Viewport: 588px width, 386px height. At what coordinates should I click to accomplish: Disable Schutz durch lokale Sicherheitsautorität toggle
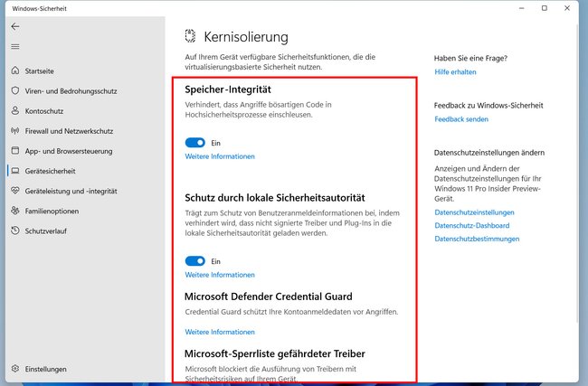195,261
